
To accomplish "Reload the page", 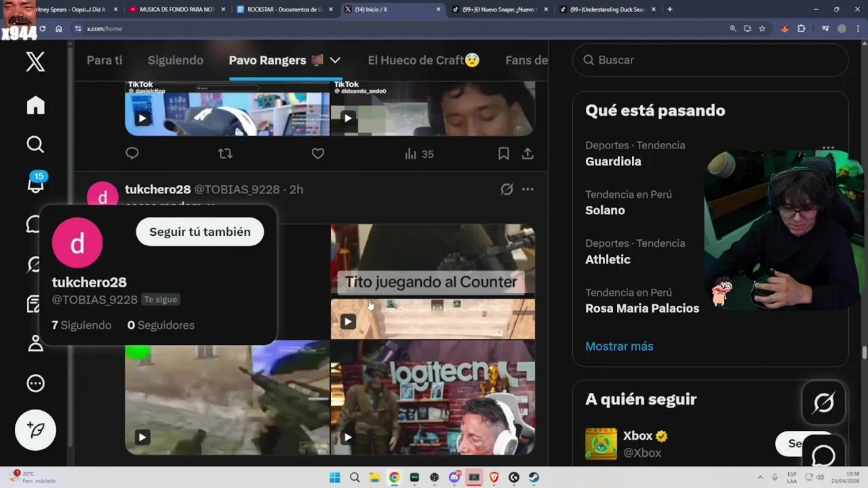I will coord(42,28).
